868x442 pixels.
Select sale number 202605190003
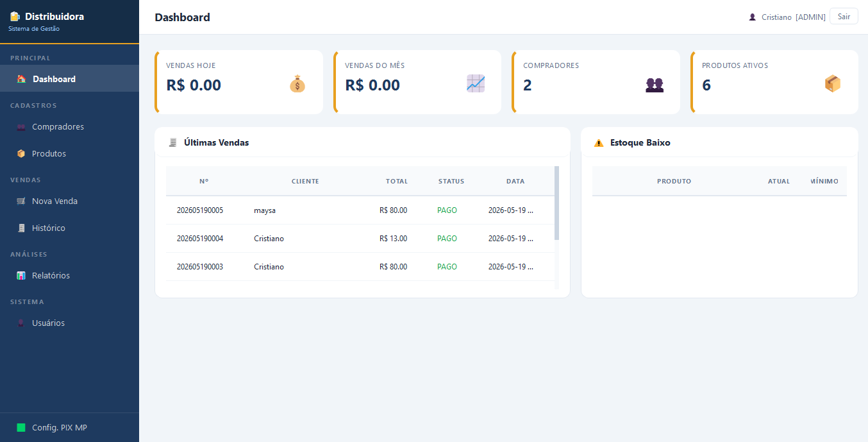coord(200,267)
